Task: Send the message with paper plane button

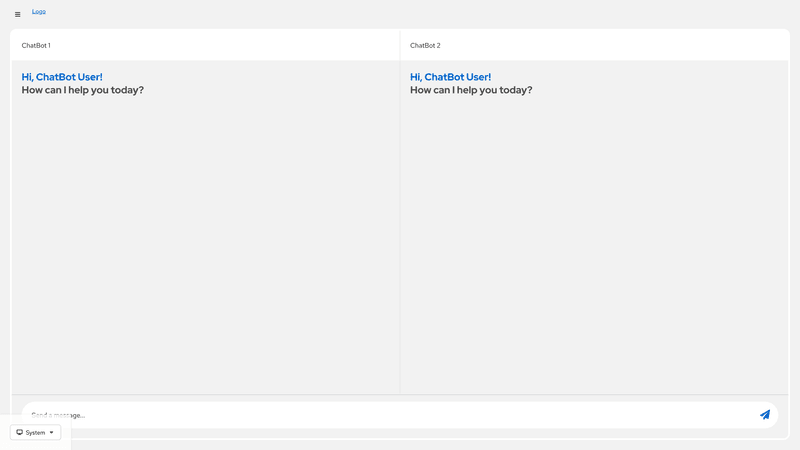Action: 764,415
